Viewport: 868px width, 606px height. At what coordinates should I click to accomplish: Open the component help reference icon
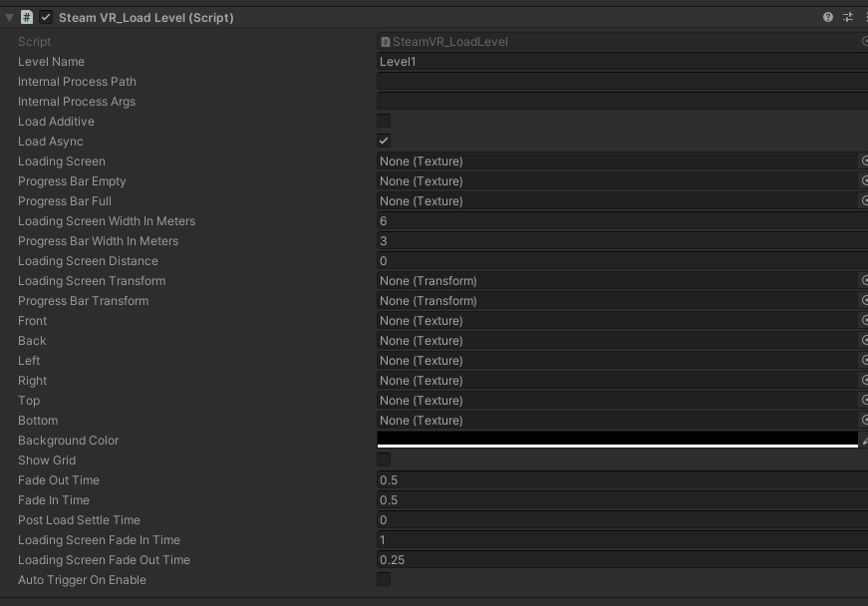click(x=828, y=17)
